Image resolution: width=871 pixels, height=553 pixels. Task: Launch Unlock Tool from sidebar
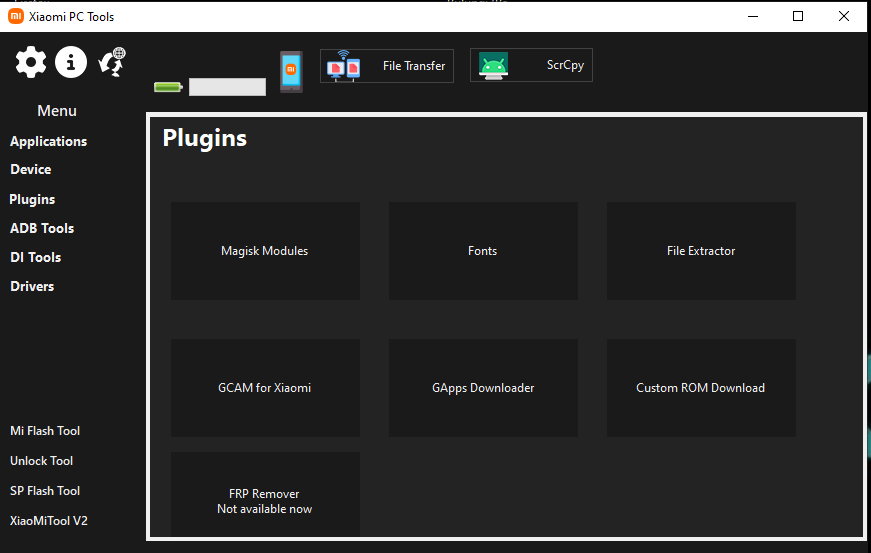pyautogui.click(x=42, y=461)
